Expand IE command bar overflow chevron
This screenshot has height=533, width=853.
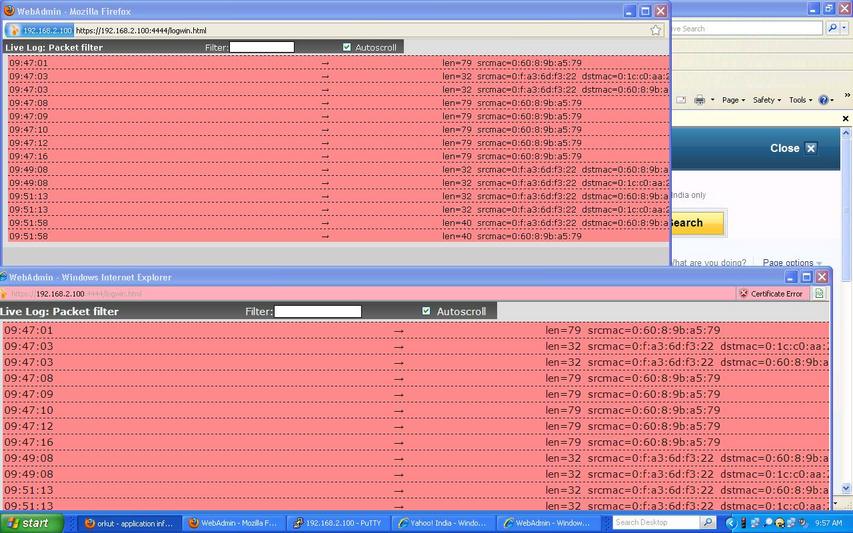pyautogui.click(x=847, y=95)
